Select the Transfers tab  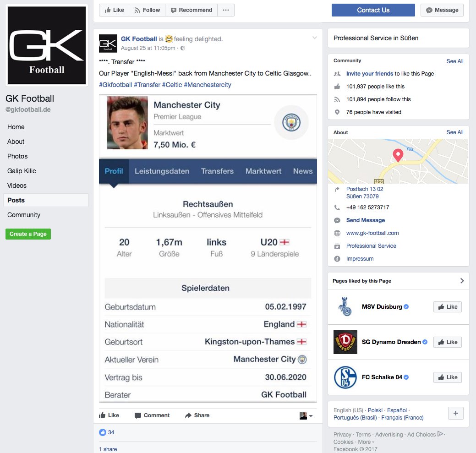point(217,171)
